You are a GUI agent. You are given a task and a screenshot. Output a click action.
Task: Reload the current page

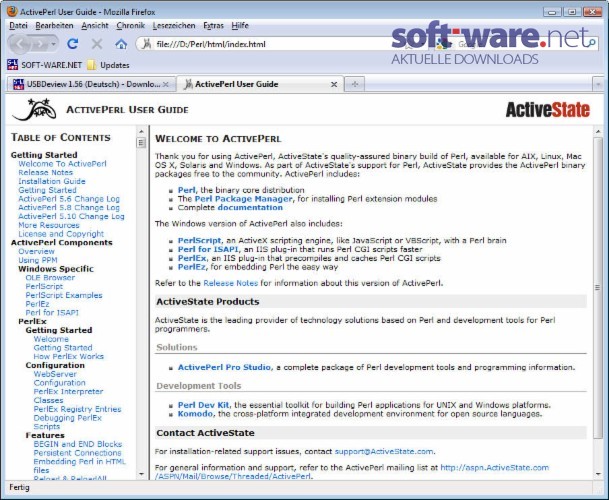(73, 44)
